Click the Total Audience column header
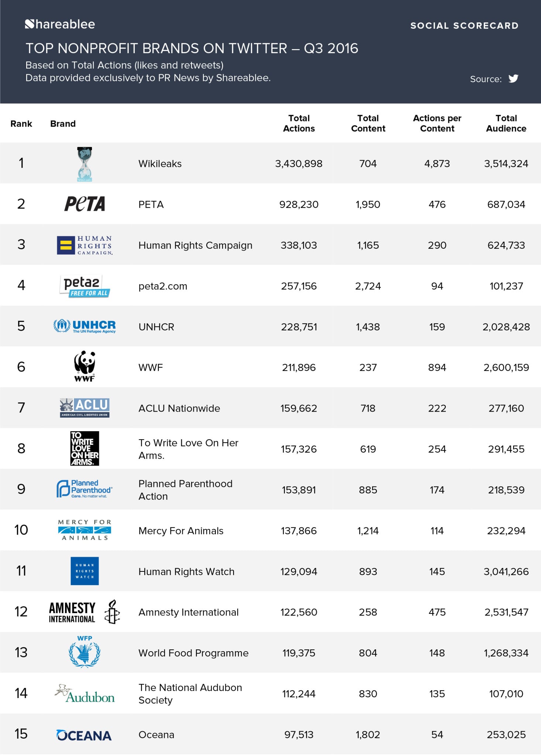Viewport: 541px width, 756px height. [506, 123]
